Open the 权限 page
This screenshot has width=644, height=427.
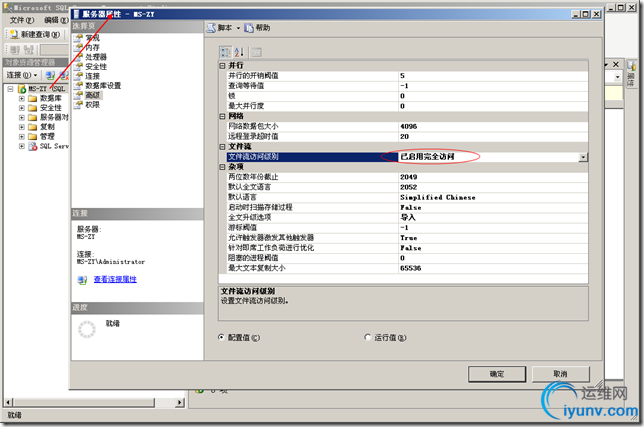pyautogui.click(x=92, y=105)
